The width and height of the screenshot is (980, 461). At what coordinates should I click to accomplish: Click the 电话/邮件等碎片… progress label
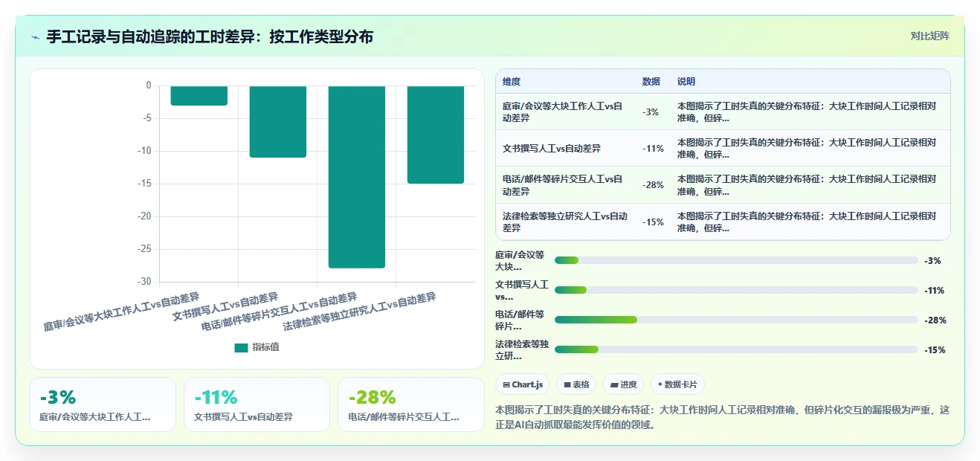pyautogui.click(x=520, y=320)
